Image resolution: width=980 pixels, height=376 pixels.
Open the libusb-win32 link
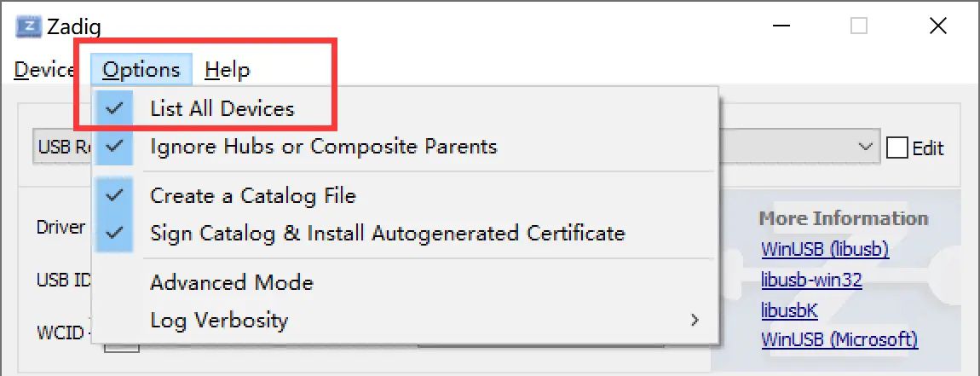(811, 281)
